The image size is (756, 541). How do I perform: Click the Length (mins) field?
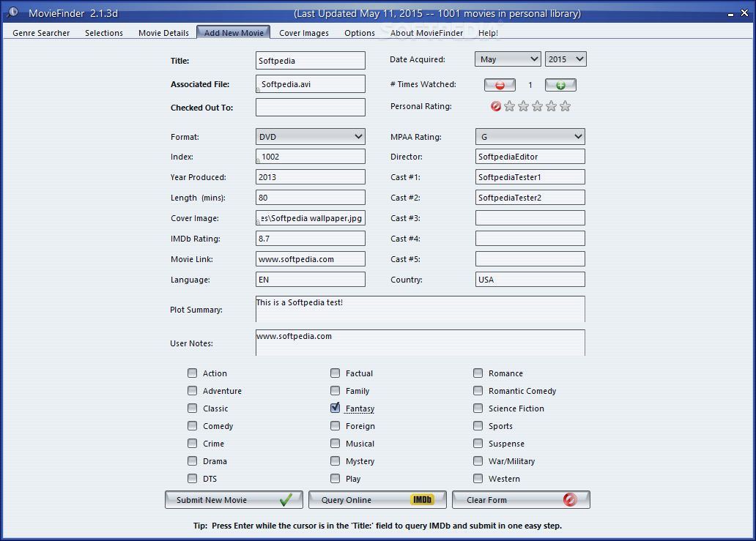(x=310, y=197)
